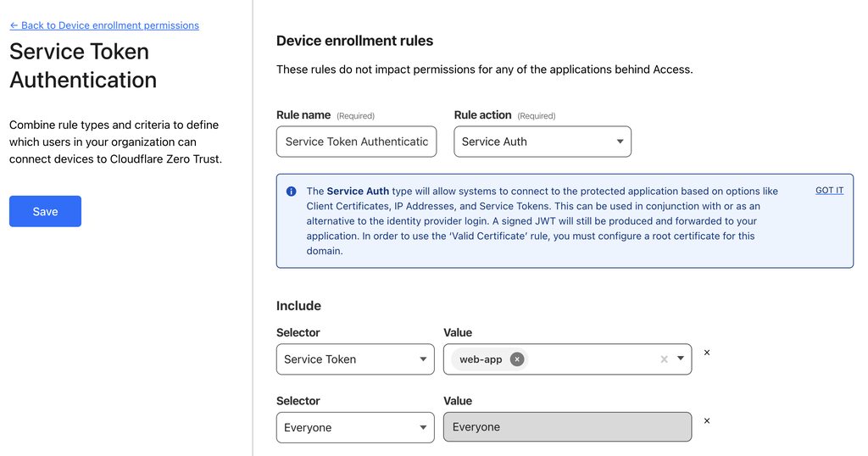Click the greyed-out Everyone value field
The image size is (868, 456).
567,427
